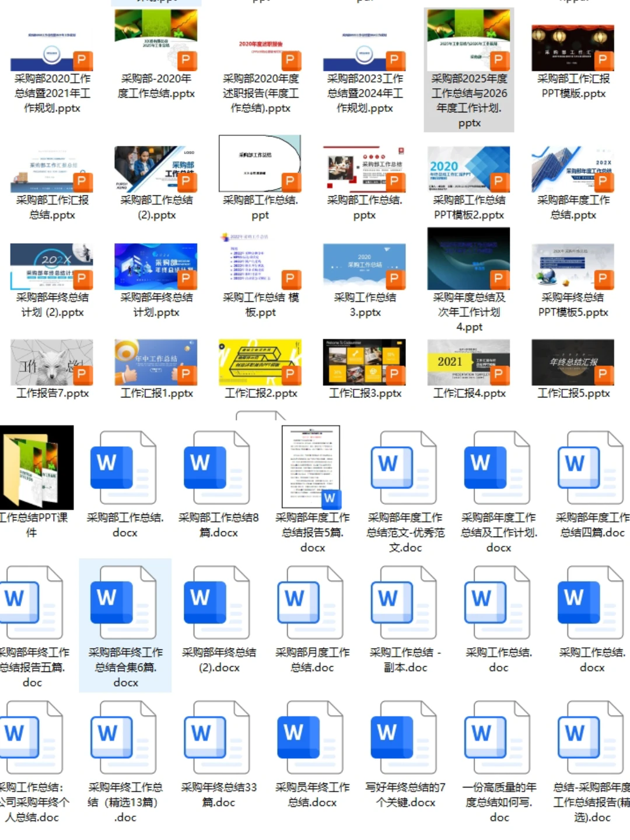Select 采购部-2020年度工作总结.pptx thumbnail
This screenshot has height=840, width=630.
[156, 41]
